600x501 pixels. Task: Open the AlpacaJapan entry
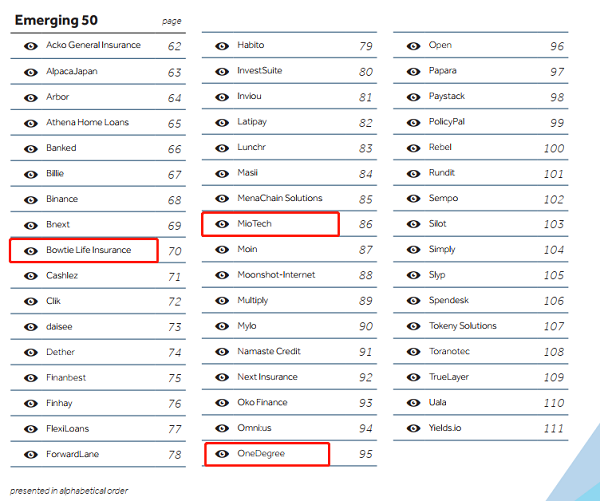(x=72, y=72)
